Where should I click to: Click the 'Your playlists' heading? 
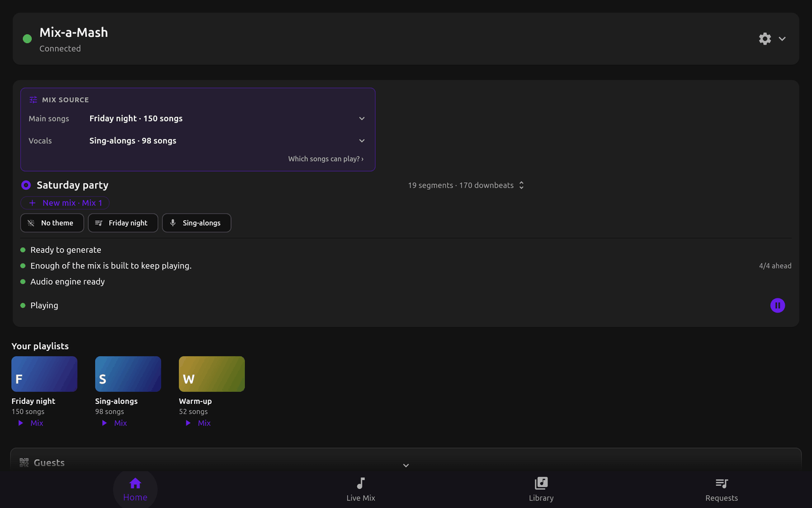[40, 346]
